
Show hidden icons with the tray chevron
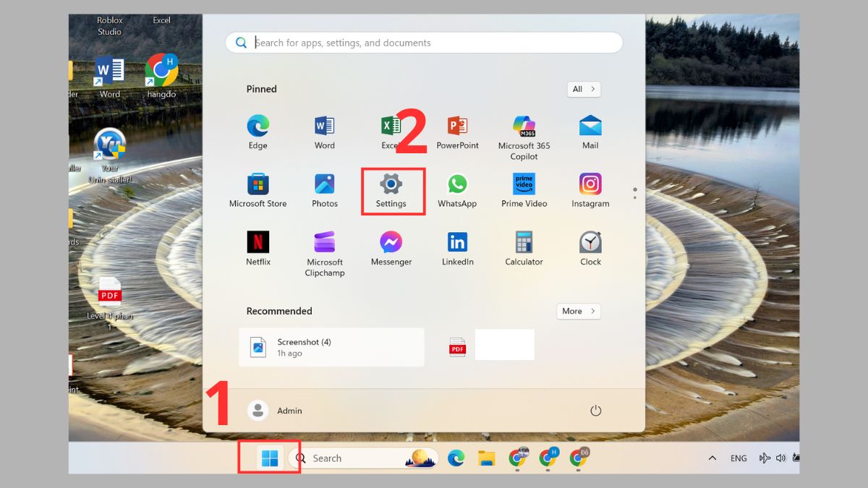coord(712,458)
